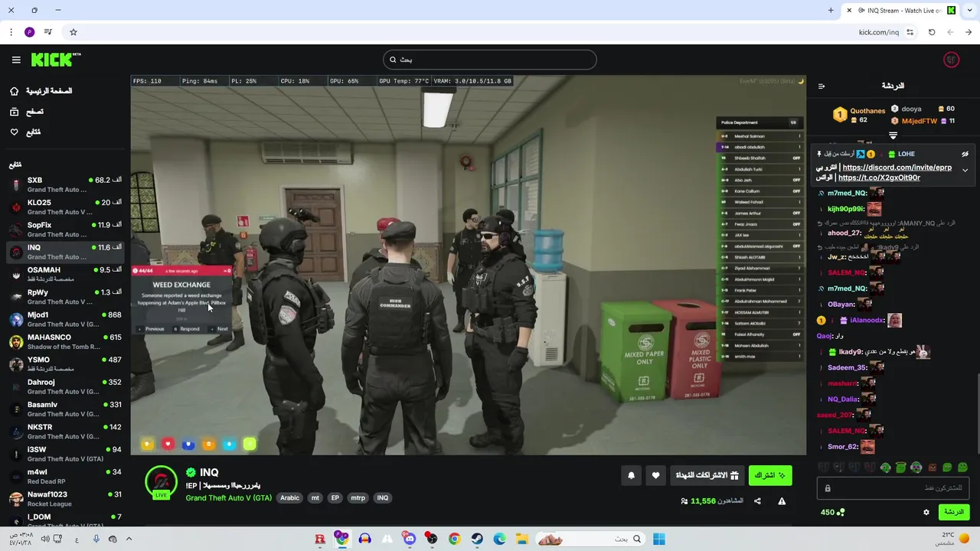This screenshot has height=551, width=980.
Task: Click the subscribers-only chat input field
Action: coord(894,488)
